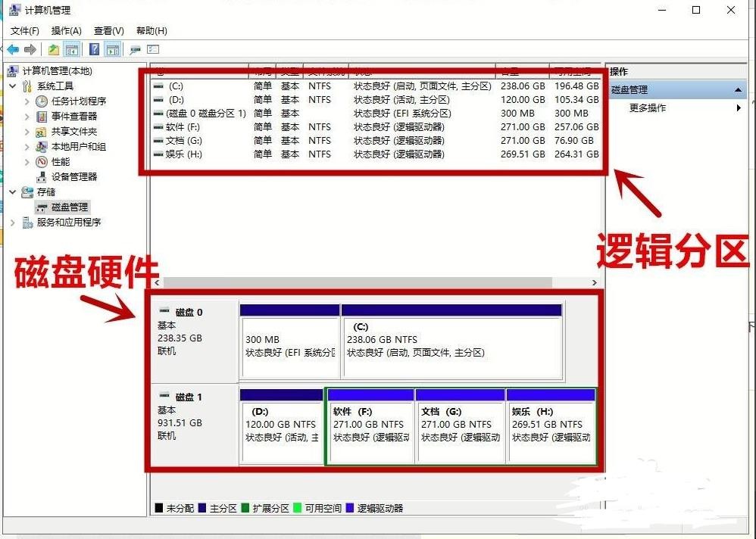Click the 事件查看器 log icon
This screenshot has width=756, height=539.
[x=42, y=117]
